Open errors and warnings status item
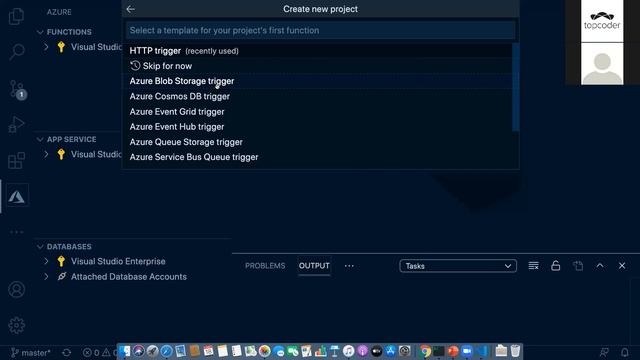640x360 pixels. pos(99,353)
